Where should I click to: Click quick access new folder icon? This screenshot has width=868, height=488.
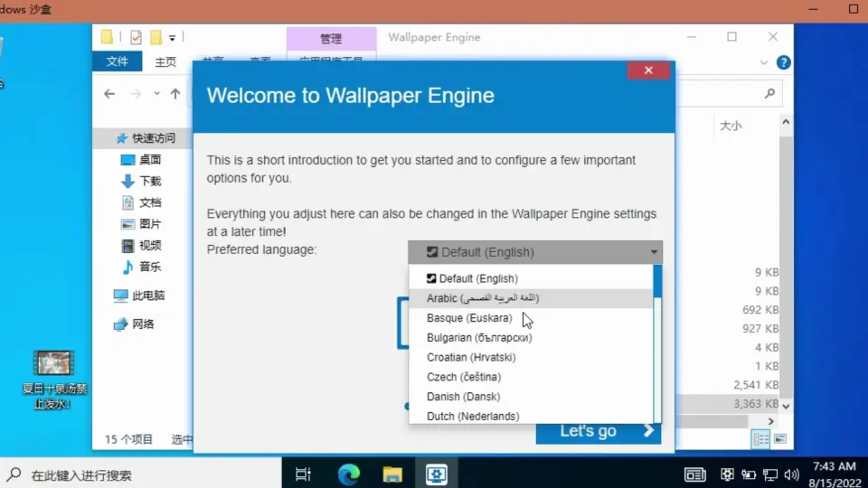point(156,38)
